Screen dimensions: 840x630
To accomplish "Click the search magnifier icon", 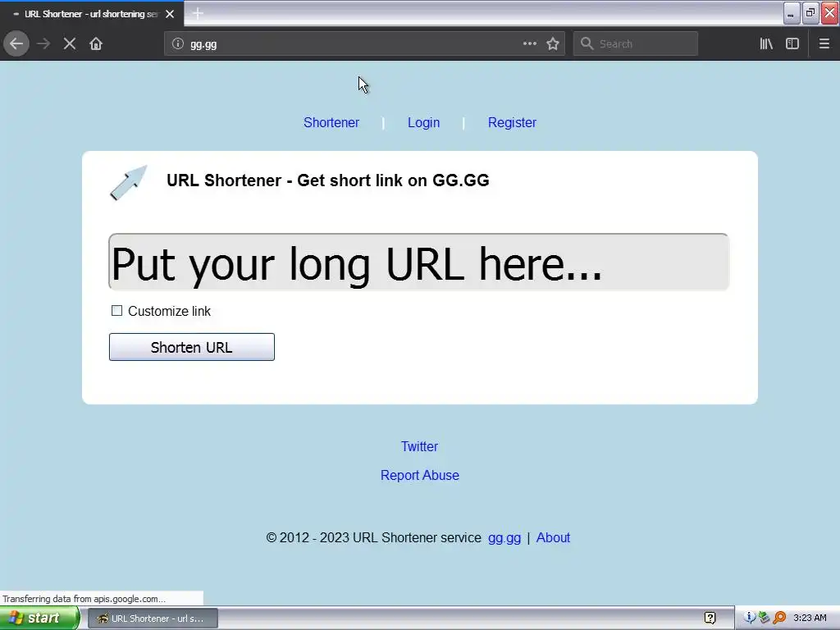I will 587,43.
